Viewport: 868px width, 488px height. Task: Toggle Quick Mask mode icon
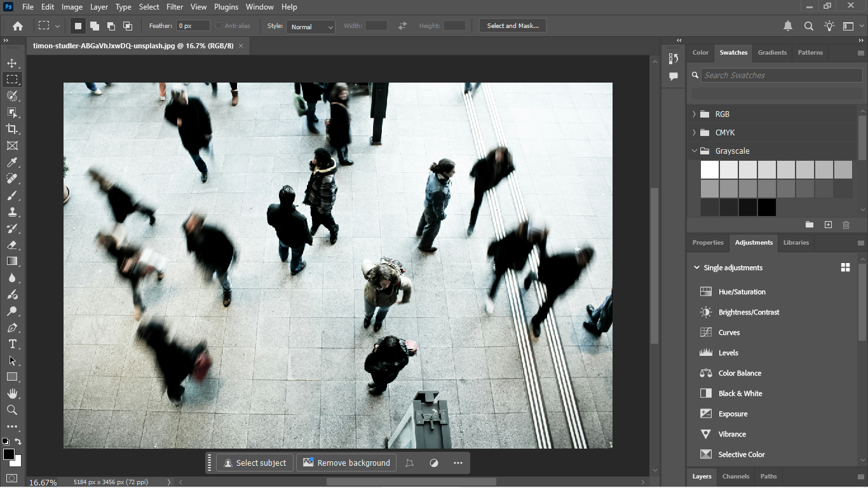click(12, 478)
